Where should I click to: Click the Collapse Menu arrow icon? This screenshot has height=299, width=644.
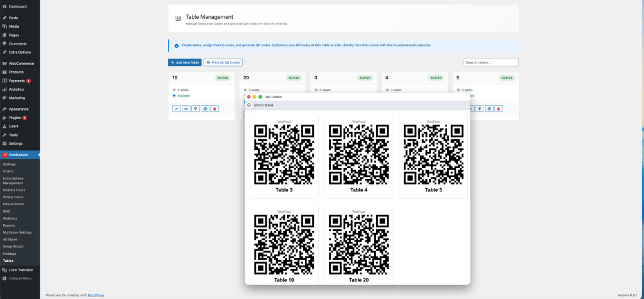coord(4,278)
